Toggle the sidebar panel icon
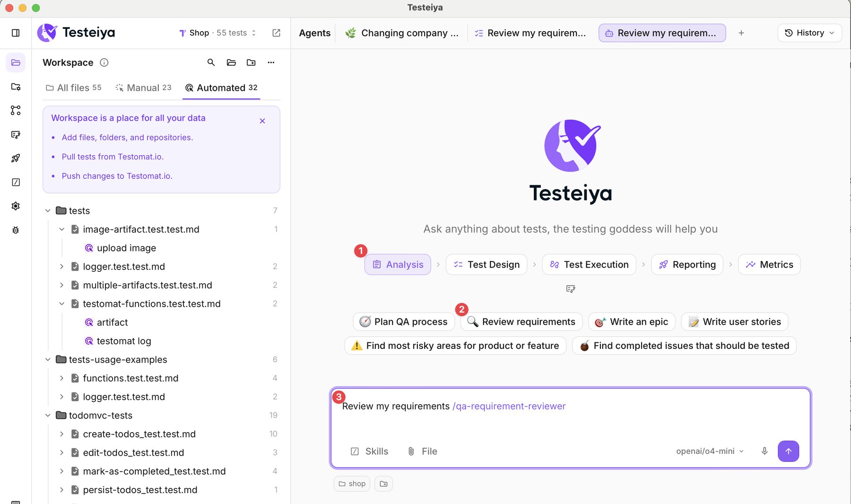This screenshot has width=851, height=504. point(16,33)
